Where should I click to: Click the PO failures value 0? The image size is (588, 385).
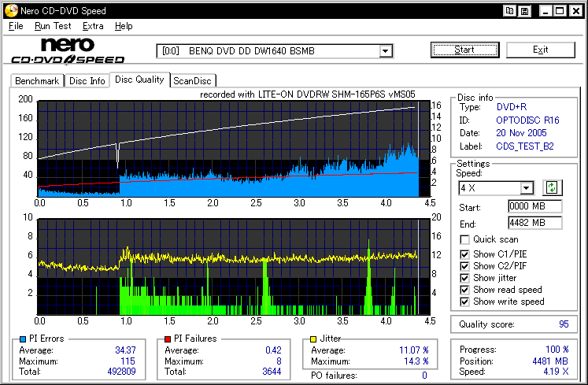tap(424, 376)
